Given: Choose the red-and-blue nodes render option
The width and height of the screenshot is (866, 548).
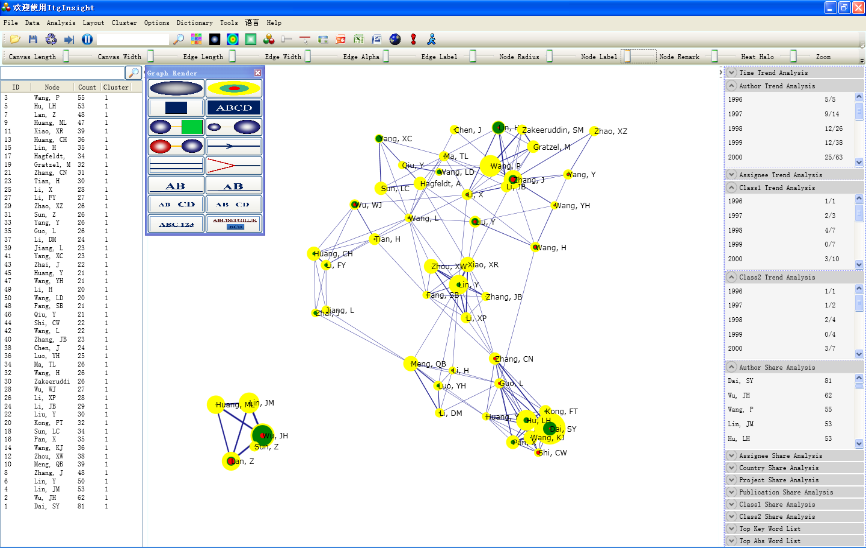Looking at the screenshot, I should point(176,146).
